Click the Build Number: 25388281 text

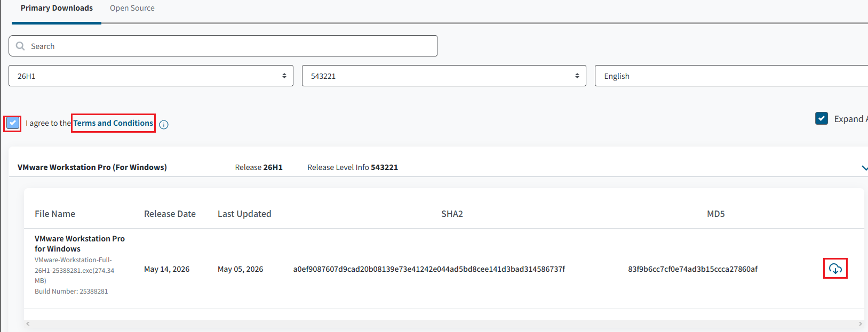coord(71,291)
